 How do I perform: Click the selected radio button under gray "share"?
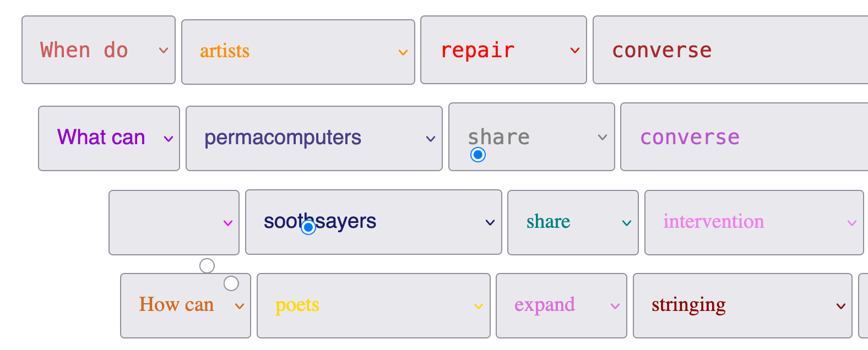478,155
